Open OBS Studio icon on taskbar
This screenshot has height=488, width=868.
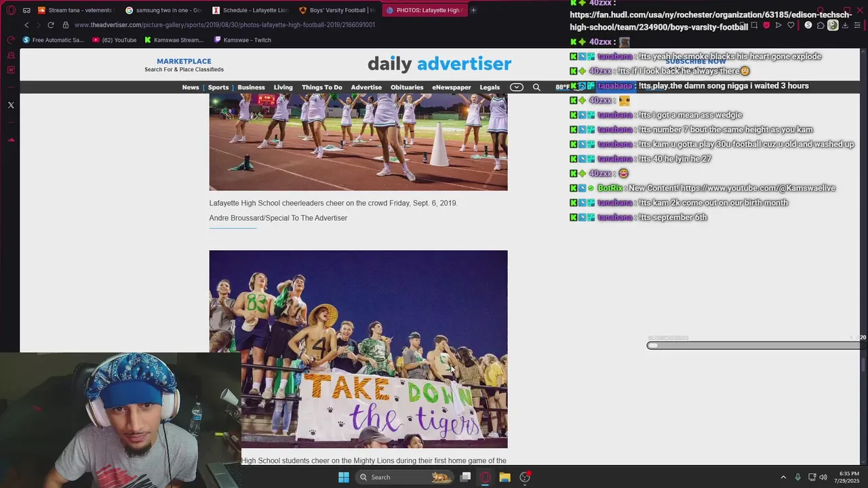coord(525,477)
